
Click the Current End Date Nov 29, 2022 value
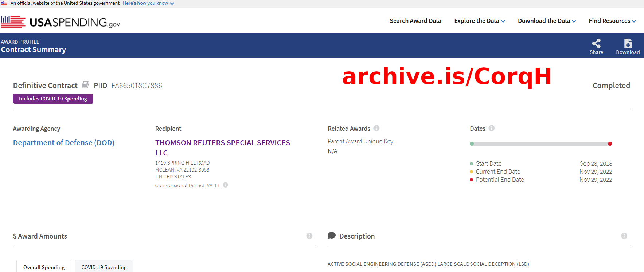596,172
